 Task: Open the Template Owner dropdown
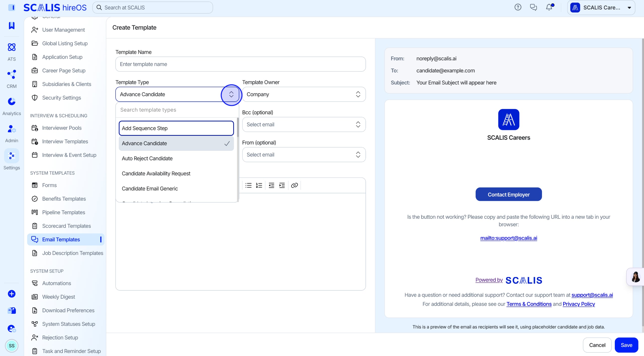(x=304, y=94)
